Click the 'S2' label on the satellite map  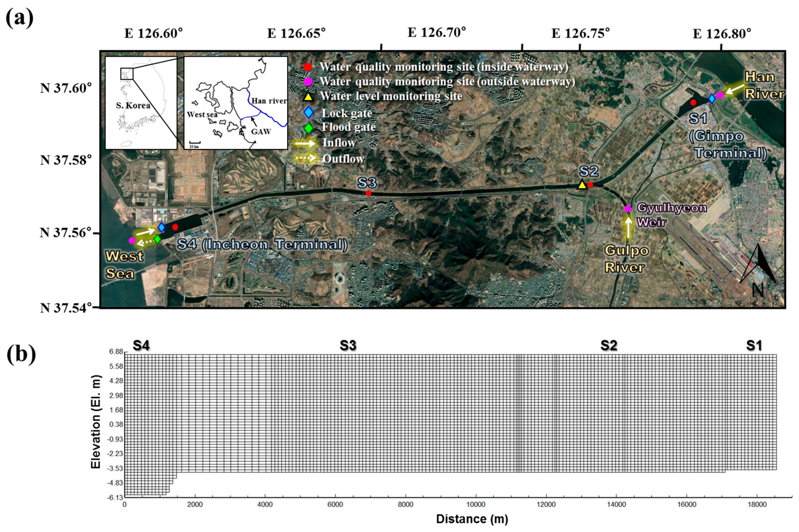pos(589,171)
